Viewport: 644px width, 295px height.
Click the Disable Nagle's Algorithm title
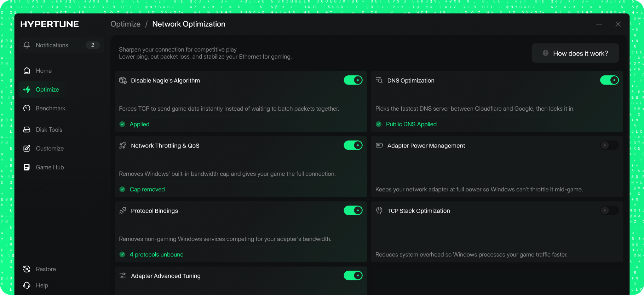point(165,80)
